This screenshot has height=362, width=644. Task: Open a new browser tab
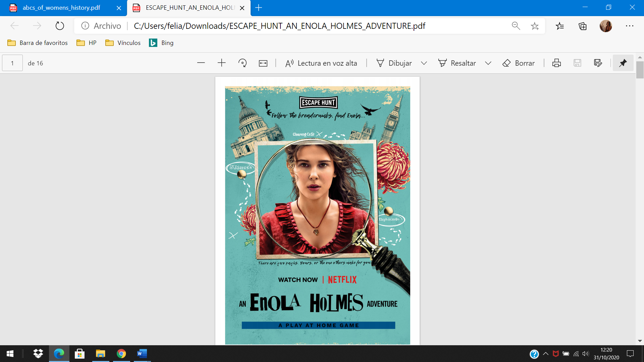coord(259,8)
